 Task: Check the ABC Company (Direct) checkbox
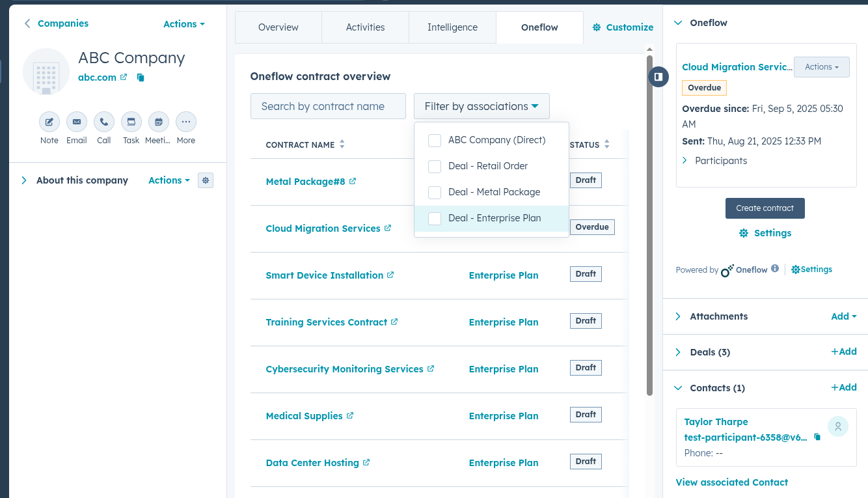coord(435,140)
